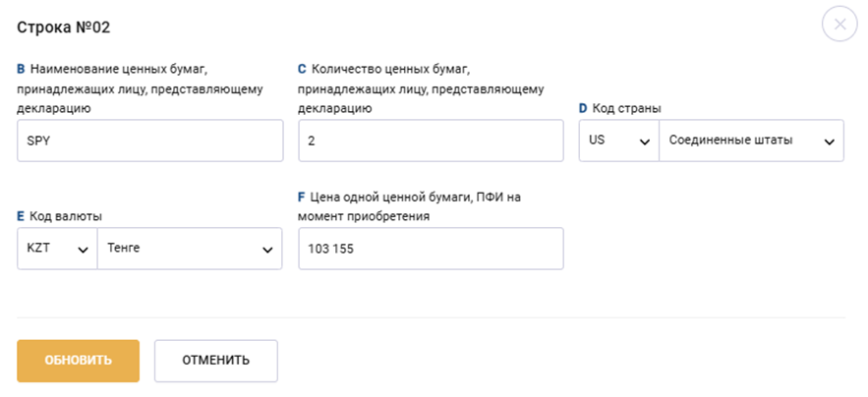Close the Строка №02 dialog with the X icon
This screenshot has height=397, width=868.
coord(839,25)
